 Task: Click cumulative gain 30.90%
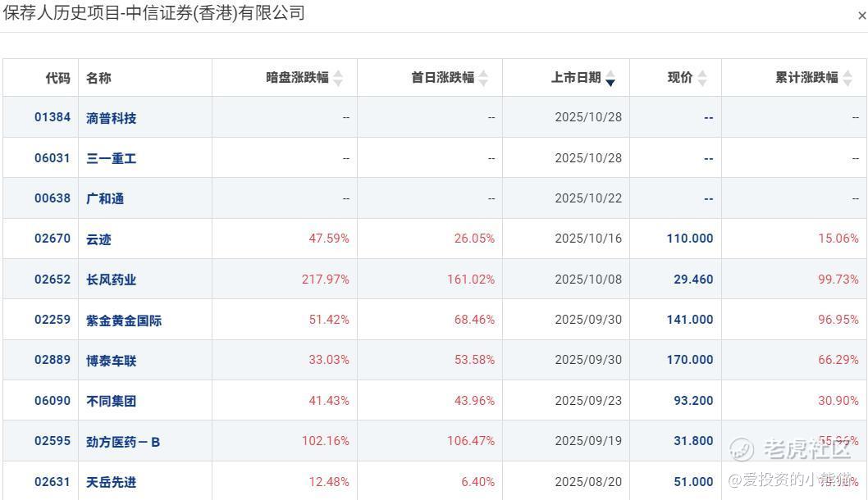tap(838, 401)
